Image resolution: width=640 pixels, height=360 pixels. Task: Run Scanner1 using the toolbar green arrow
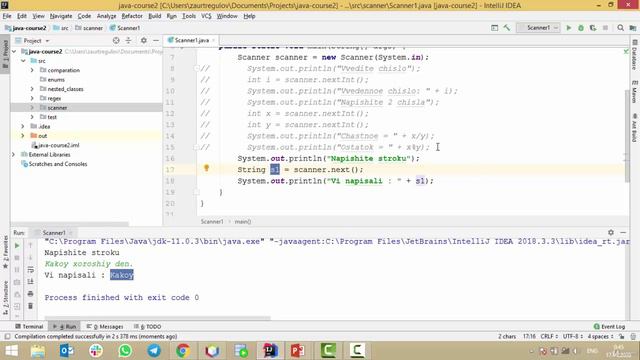[568, 28]
